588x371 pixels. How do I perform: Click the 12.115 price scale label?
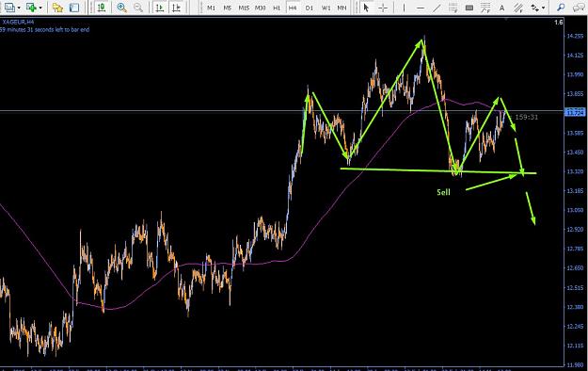[x=575, y=346]
